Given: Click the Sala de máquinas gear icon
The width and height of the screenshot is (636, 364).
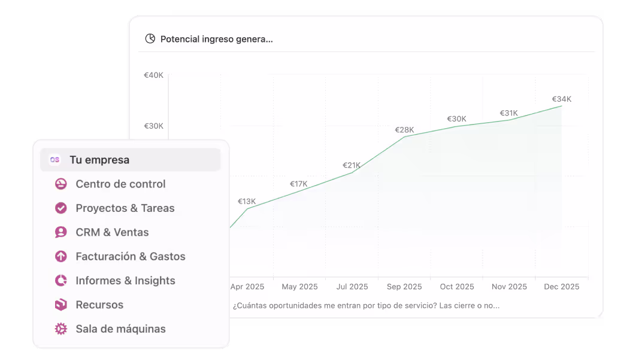Looking at the screenshot, I should [61, 329].
